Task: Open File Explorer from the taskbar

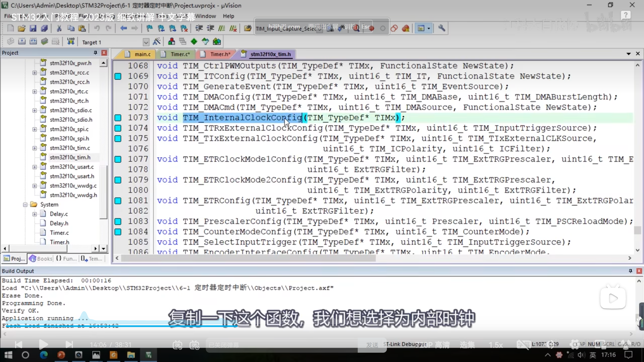Action: pos(131,355)
